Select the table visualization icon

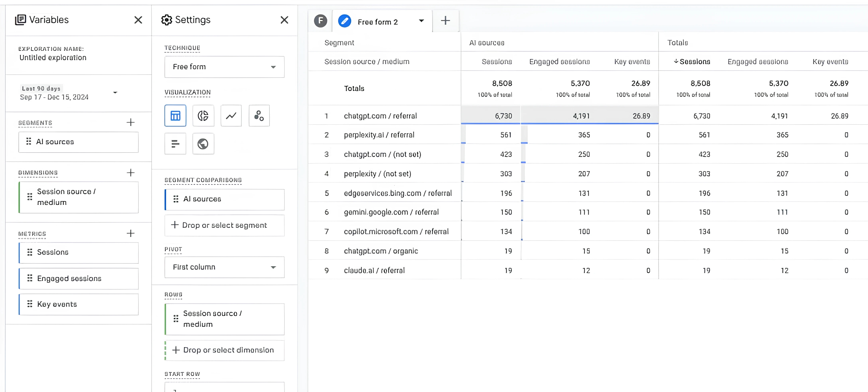click(x=175, y=116)
